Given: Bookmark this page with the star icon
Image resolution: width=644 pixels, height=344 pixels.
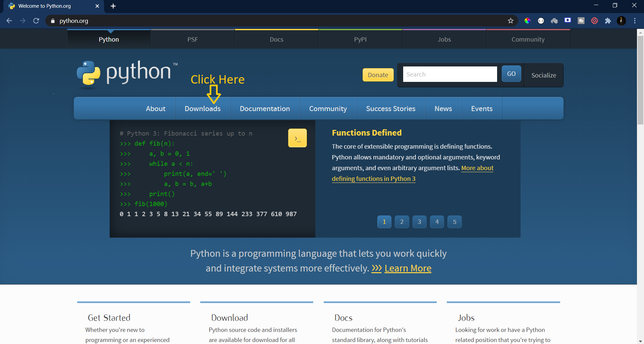Looking at the screenshot, I should pyautogui.click(x=511, y=21).
